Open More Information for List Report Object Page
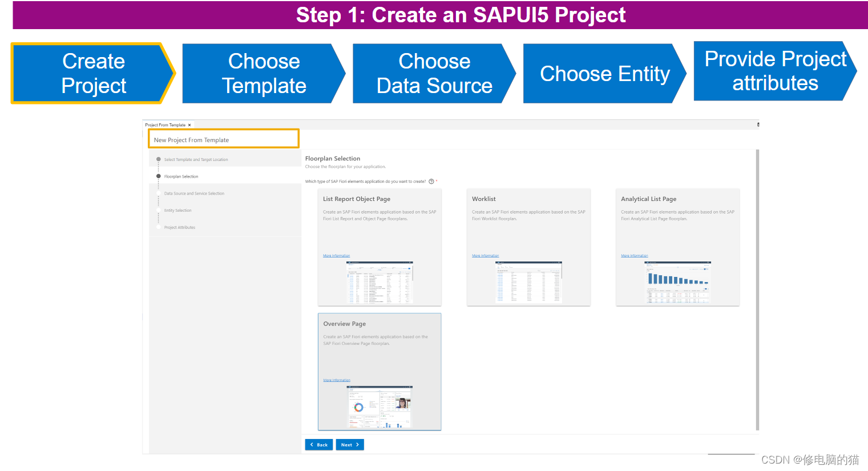The image size is (868, 471). tap(336, 256)
